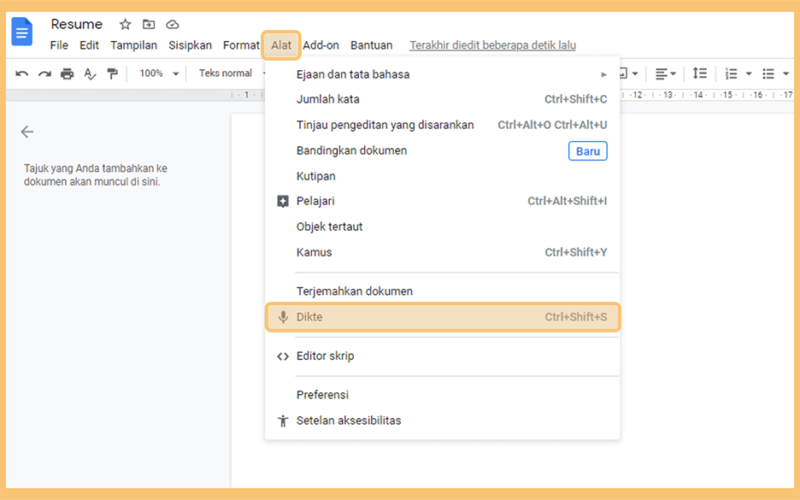Viewport: 800px width, 500px height.
Task: Expand Ejaan dan tata bahasa submenu arrow
Action: pyautogui.click(x=604, y=74)
